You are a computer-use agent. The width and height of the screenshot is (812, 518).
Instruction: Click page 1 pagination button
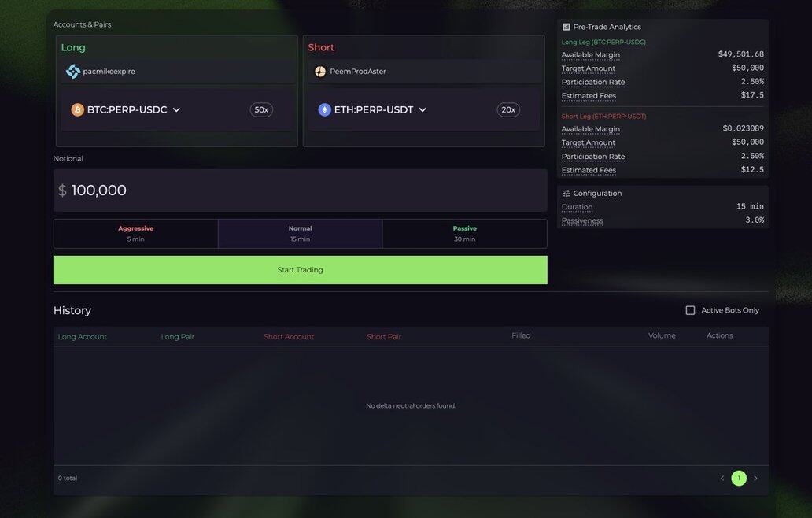(x=739, y=479)
